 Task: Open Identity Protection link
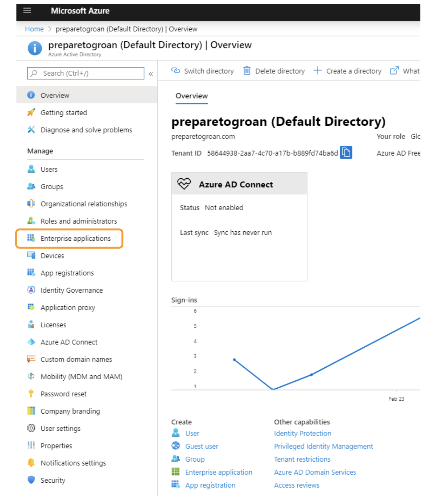(x=302, y=433)
